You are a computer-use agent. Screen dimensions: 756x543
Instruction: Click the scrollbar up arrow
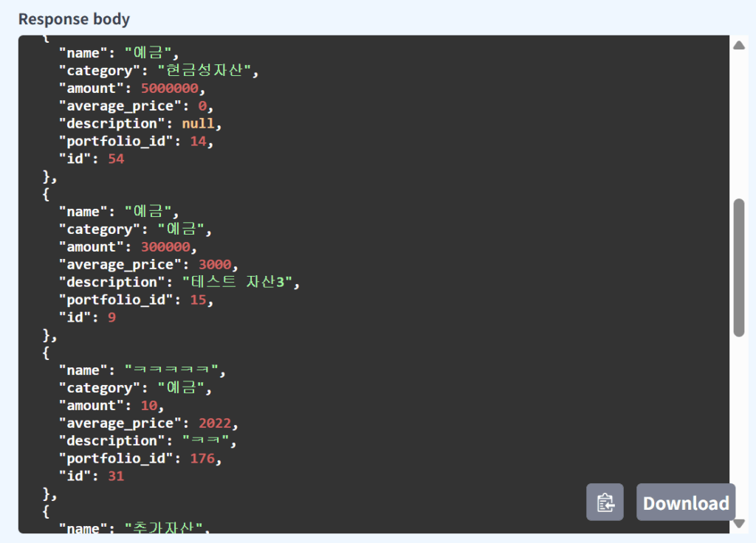point(738,46)
